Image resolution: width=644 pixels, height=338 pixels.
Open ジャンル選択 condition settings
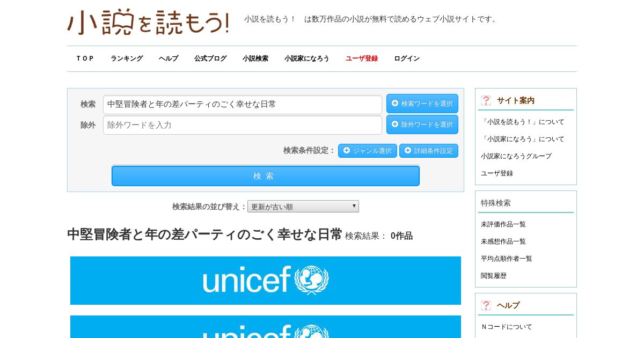coord(368,151)
